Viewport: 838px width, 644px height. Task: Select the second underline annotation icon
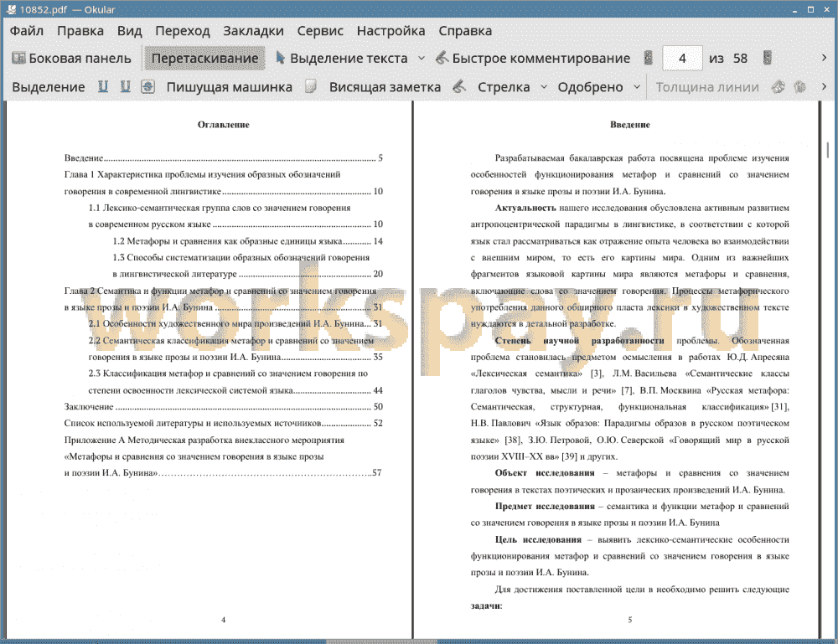pyautogui.click(x=125, y=86)
